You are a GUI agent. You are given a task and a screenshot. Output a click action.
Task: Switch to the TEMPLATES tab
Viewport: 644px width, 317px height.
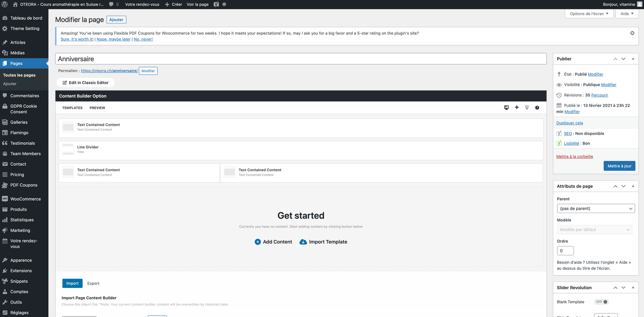[72, 108]
